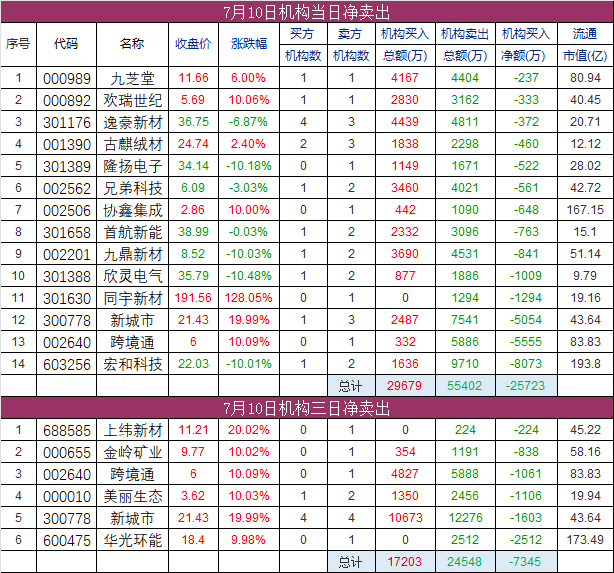
Task: Click stock code 301388
Action: (x=67, y=277)
